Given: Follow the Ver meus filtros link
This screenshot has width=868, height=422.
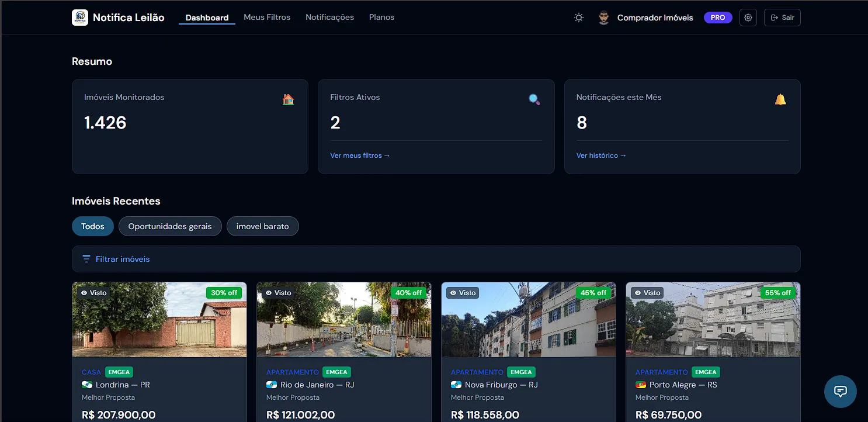Looking at the screenshot, I should (360, 155).
